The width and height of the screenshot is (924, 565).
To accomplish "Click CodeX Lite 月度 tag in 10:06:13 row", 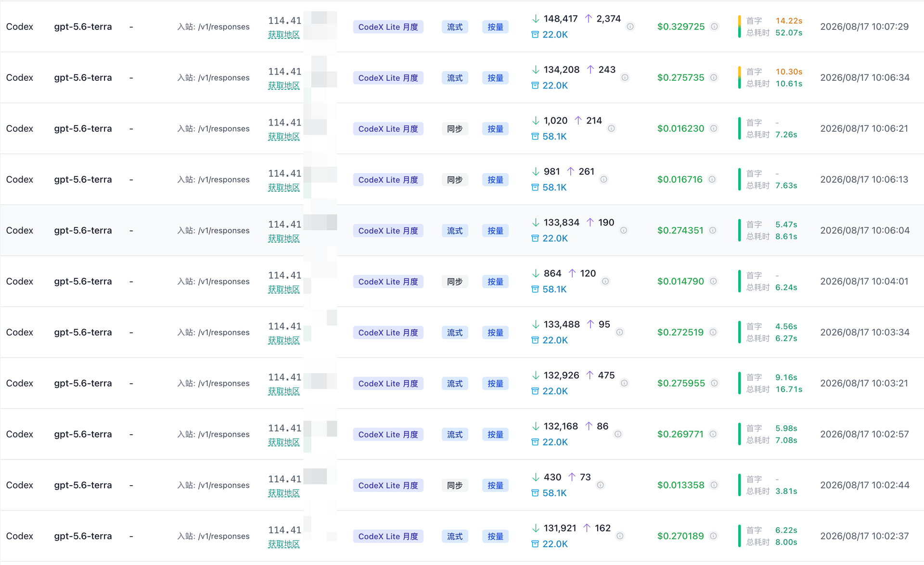I will [388, 180].
